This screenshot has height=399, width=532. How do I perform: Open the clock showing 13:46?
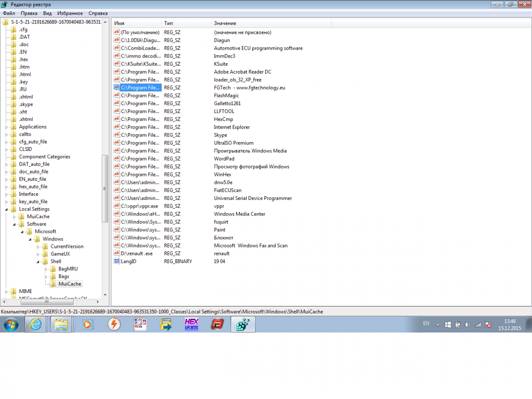click(x=510, y=325)
